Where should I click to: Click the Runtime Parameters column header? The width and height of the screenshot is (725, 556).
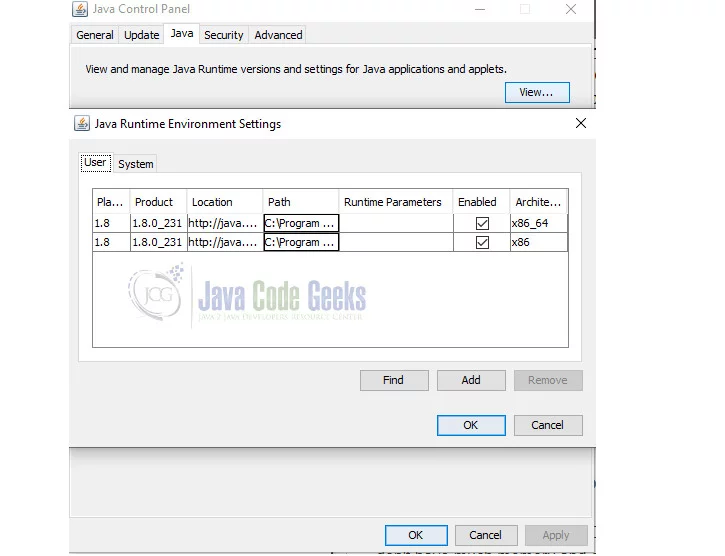point(395,202)
